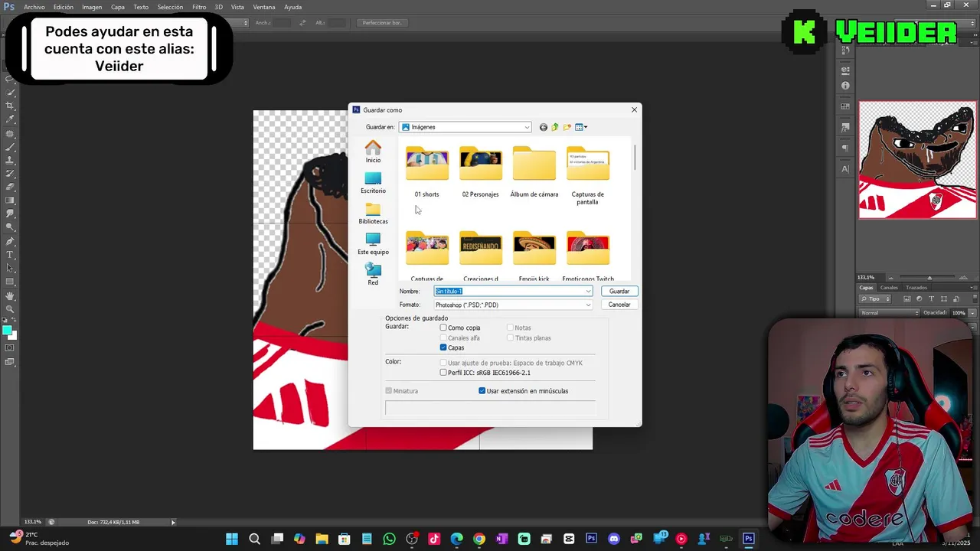
Task: Open the Imagen menu
Action: (92, 7)
